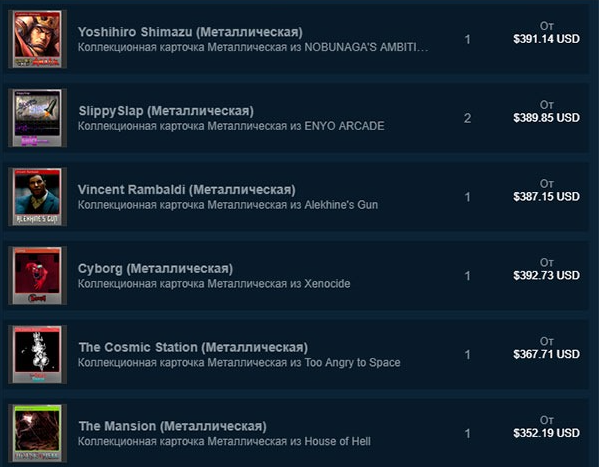Open Cyborg (Металлическая) listing title

coord(155,269)
